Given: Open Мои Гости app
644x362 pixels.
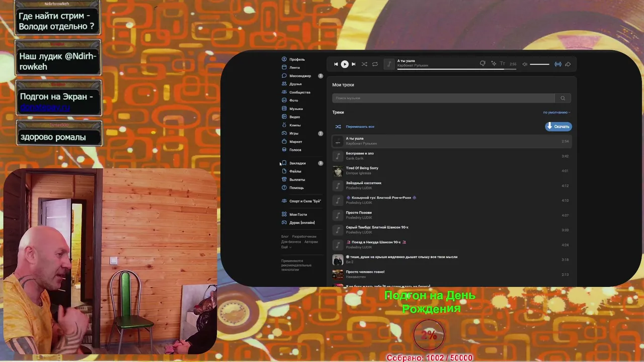Looking at the screenshot, I should [x=298, y=215].
